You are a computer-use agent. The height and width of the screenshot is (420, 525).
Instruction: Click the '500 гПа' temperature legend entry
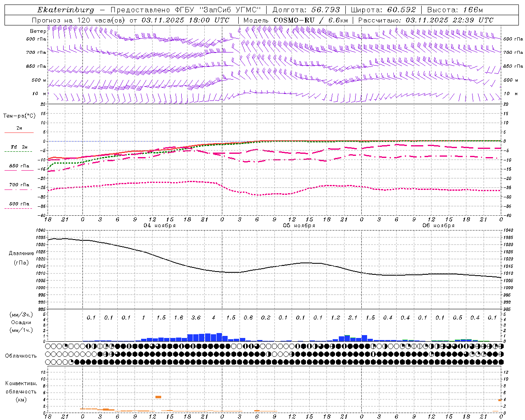pyautogui.click(x=19, y=203)
